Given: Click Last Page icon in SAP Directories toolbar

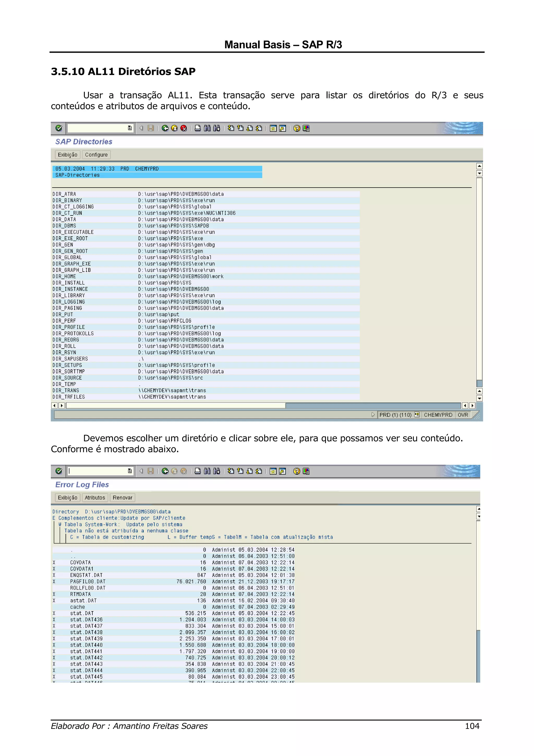Looking at the screenshot, I should [x=259, y=128].
